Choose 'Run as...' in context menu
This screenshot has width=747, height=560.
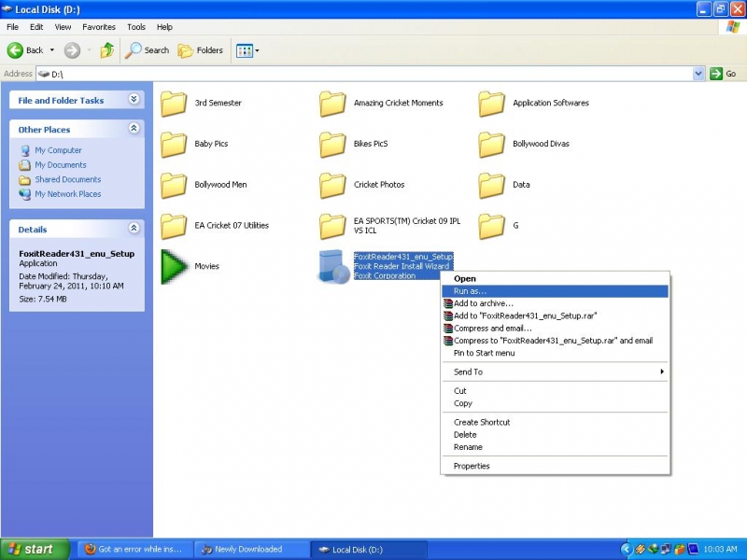(470, 291)
